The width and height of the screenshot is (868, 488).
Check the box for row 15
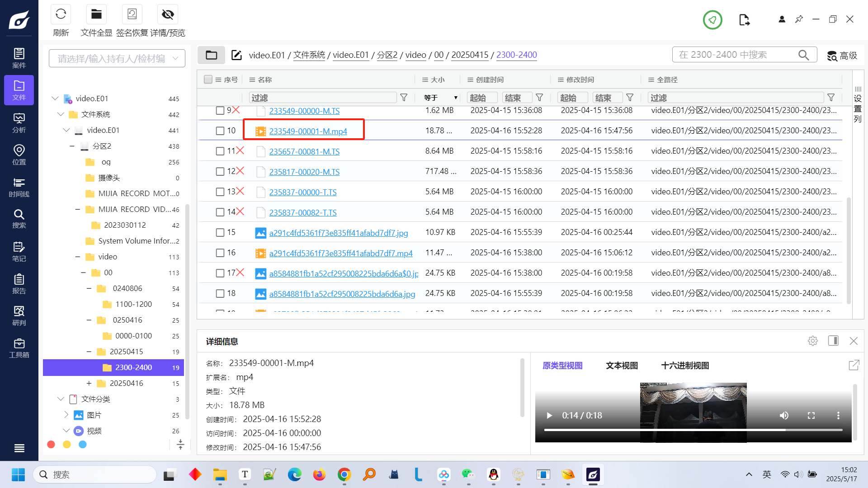pos(220,232)
